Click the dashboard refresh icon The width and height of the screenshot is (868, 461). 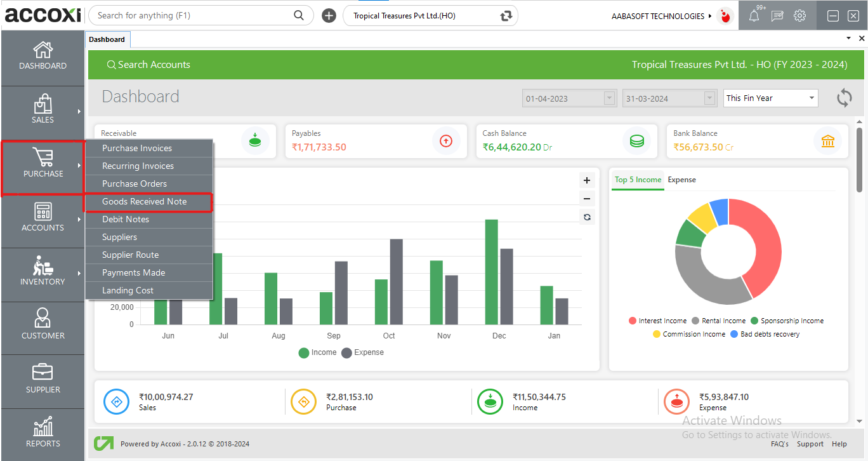844,98
